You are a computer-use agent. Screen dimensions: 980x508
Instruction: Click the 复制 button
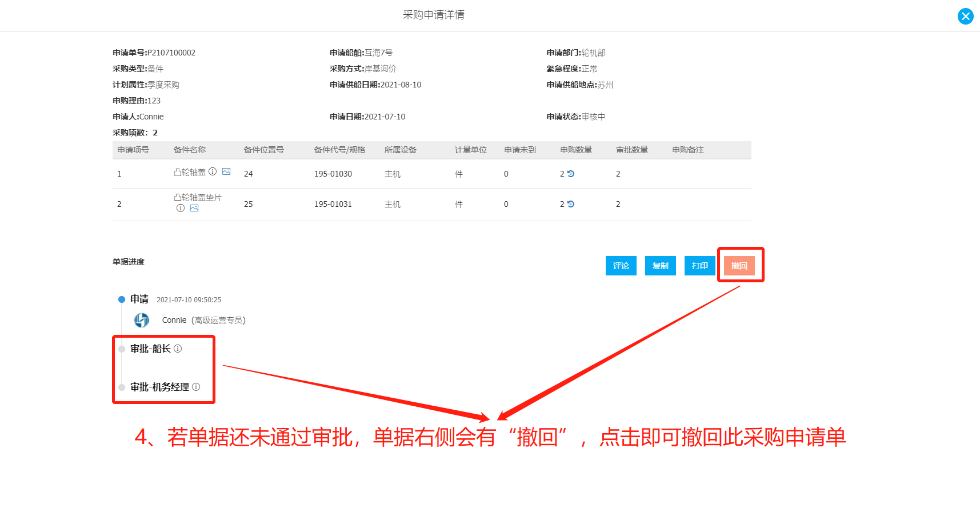(x=661, y=266)
